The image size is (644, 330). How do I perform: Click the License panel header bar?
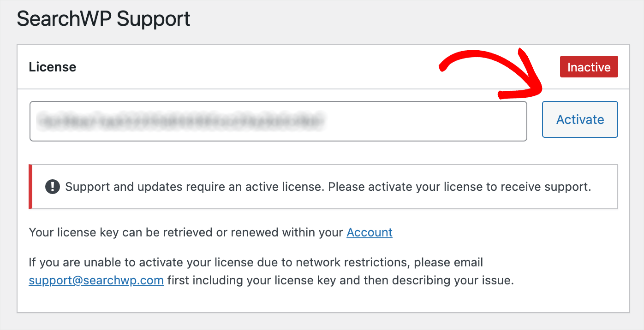[x=323, y=67]
